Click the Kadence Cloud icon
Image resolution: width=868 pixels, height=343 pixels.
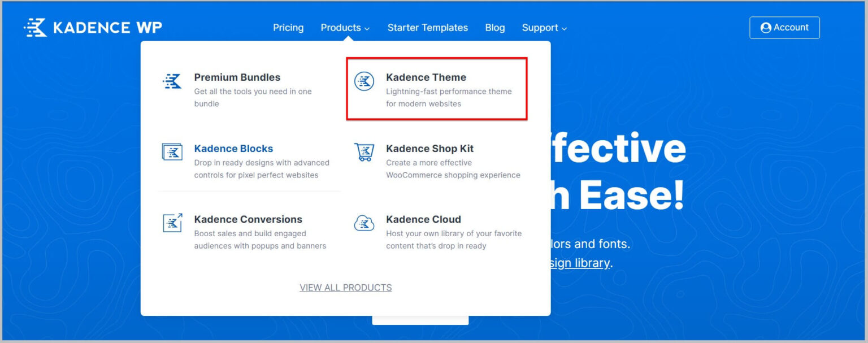[x=363, y=223]
